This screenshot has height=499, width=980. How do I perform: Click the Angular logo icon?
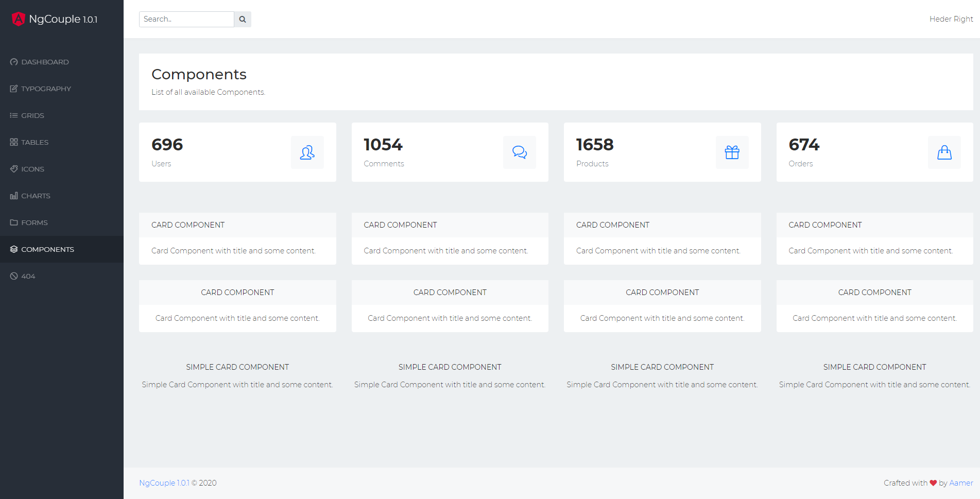click(x=18, y=19)
